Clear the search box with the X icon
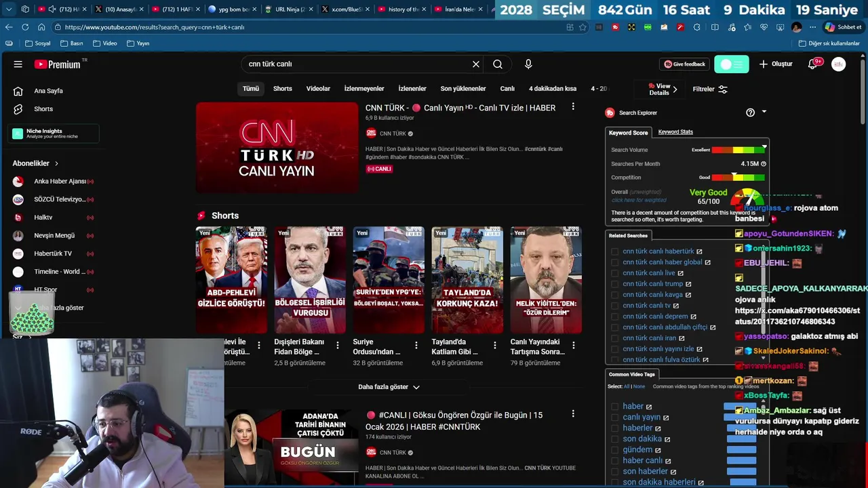 pos(476,64)
